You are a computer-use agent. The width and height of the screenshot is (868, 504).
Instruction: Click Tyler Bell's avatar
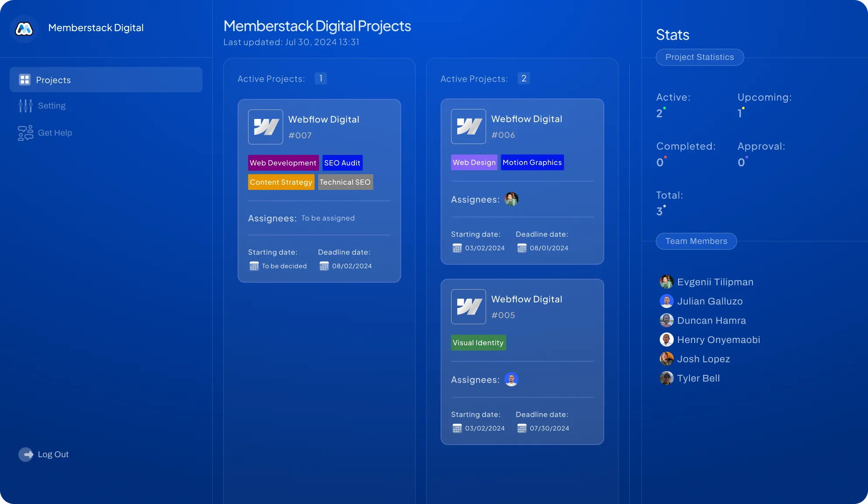[667, 378]
